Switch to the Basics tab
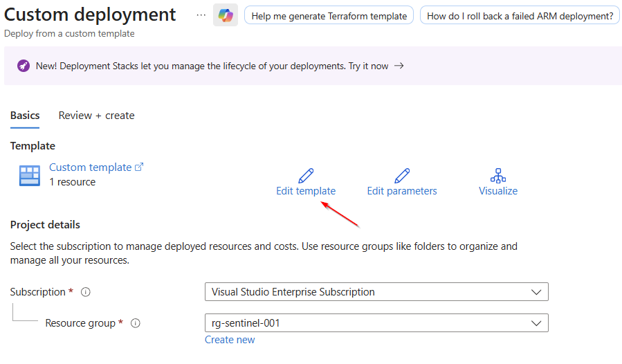Screen dimensions: 622x364 [25, 116]
